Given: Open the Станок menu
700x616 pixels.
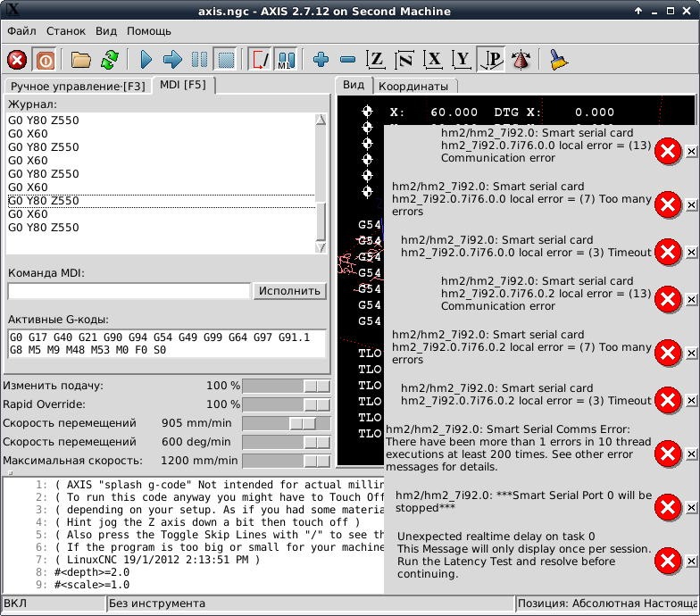Looking at the screenshot, I should point(66,31).
